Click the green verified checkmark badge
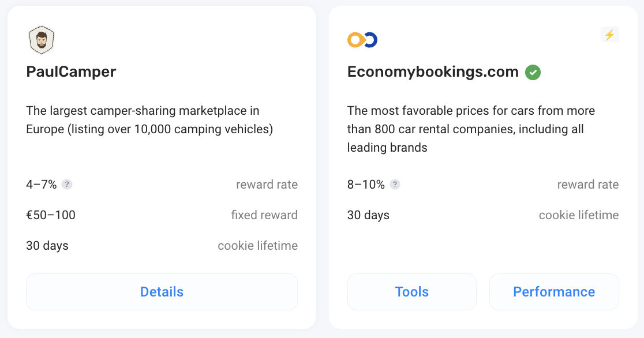Screen dimensions: 644x338 pyautogui.click(x=533, y=72)
